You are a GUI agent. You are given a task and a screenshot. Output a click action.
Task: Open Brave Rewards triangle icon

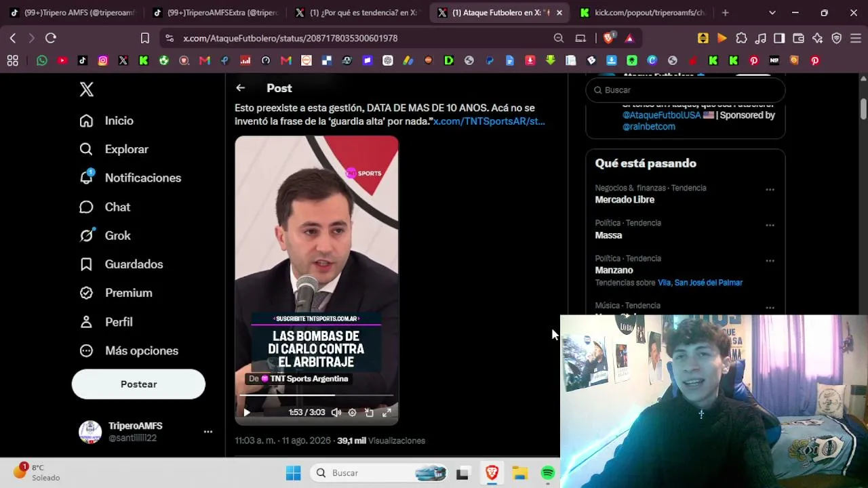(630, 38)
